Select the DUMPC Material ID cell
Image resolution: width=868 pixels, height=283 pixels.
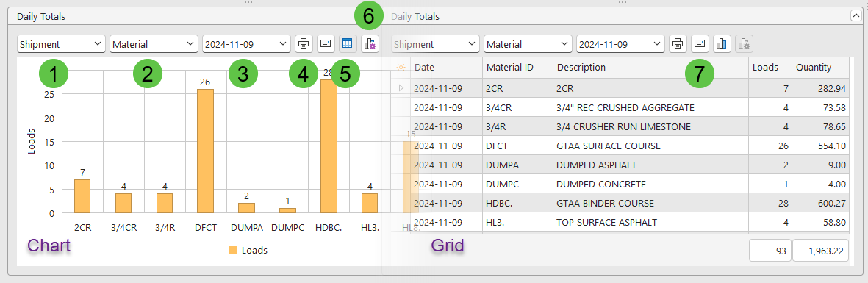[x=517, y=184]
